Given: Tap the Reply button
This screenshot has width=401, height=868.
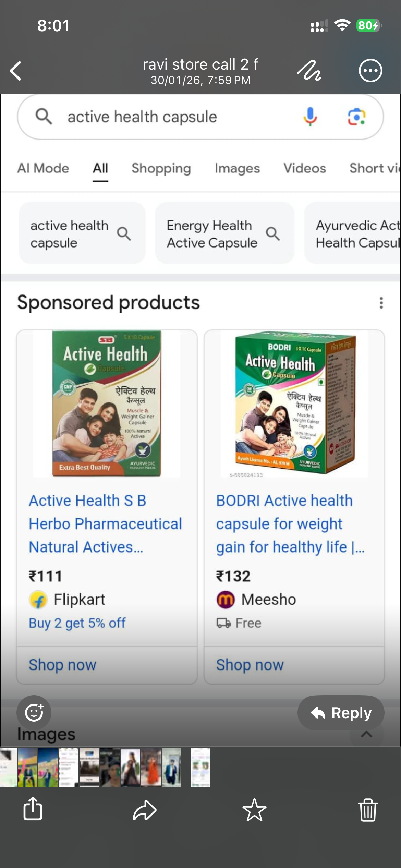Looking at the screenshot, I should tap(341, 713).
